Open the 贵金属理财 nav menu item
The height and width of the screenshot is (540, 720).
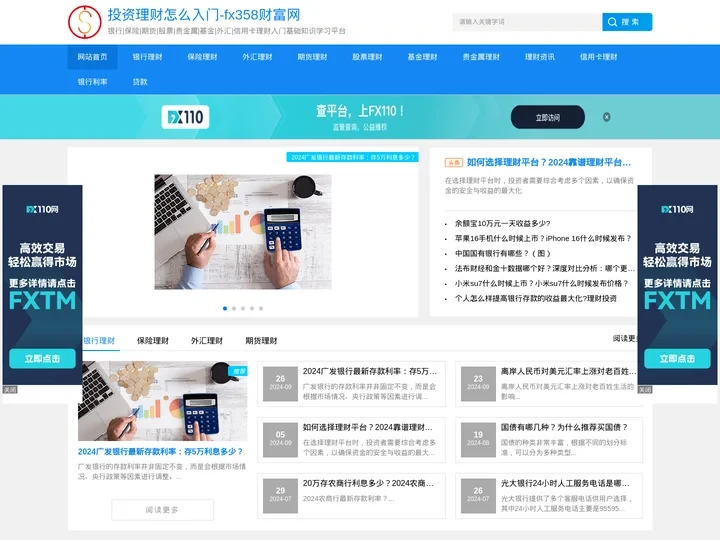[x=481, y=57]
